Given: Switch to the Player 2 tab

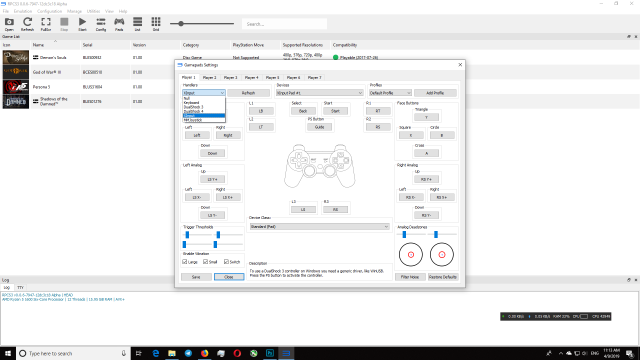Looking at the screenshot, I should coord(209,78).
